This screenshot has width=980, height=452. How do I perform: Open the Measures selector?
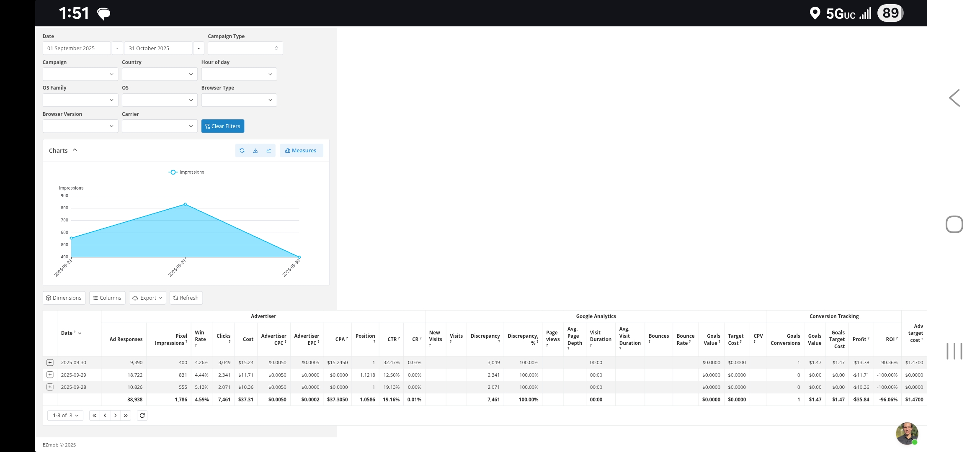[x=301, y=151]
